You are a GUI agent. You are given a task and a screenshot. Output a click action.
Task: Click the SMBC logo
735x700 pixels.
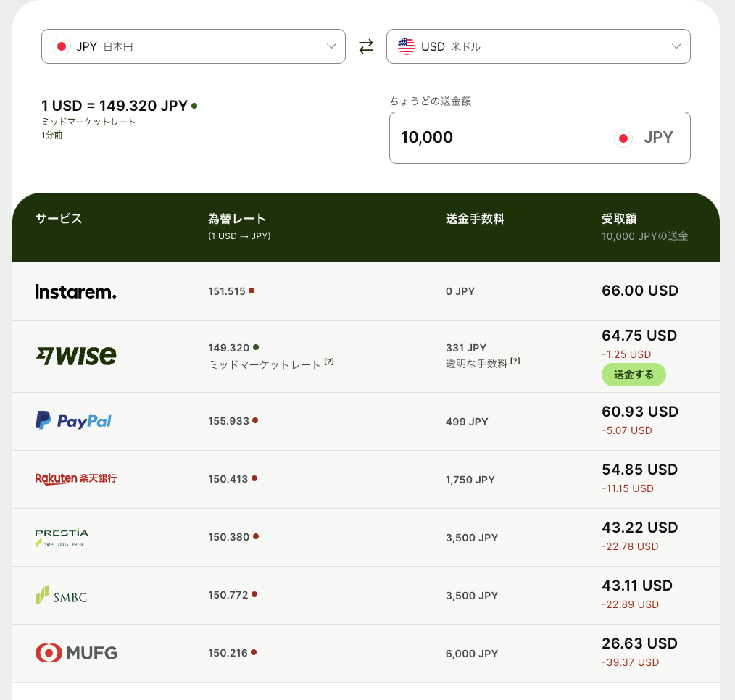pos(62,595)
